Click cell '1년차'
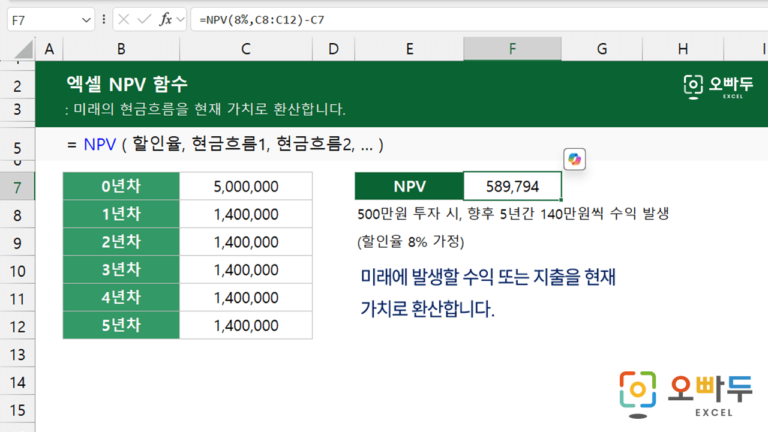Screen dimensions: 768x432 coord(121,214)
